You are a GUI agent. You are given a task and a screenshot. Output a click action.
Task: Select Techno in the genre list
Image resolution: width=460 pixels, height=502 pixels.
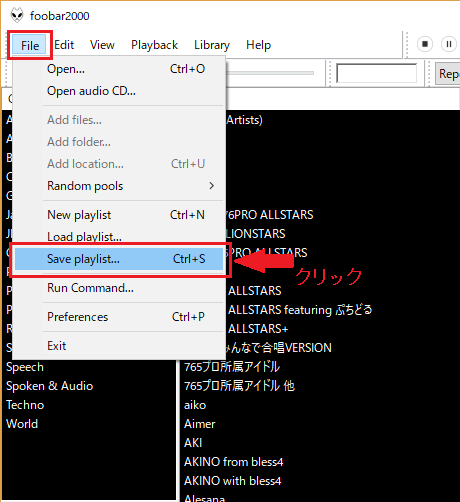pyautogui.click(x=89, y=405)
